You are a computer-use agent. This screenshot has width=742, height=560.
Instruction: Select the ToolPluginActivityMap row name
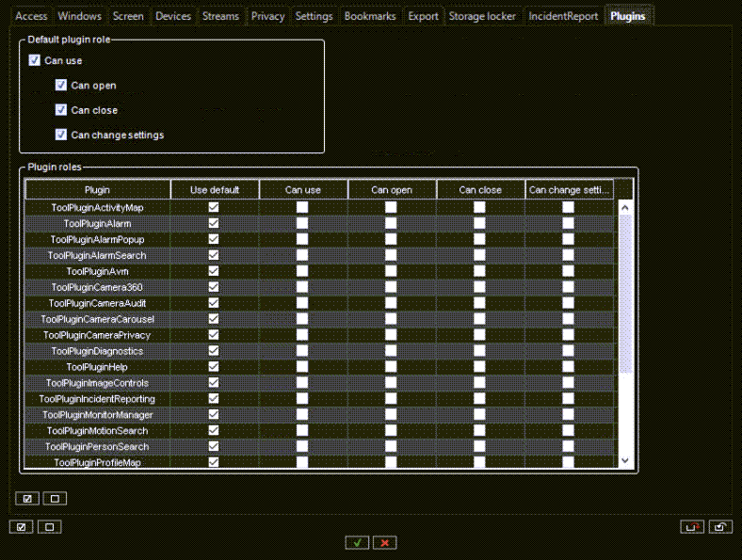point(98,208)
